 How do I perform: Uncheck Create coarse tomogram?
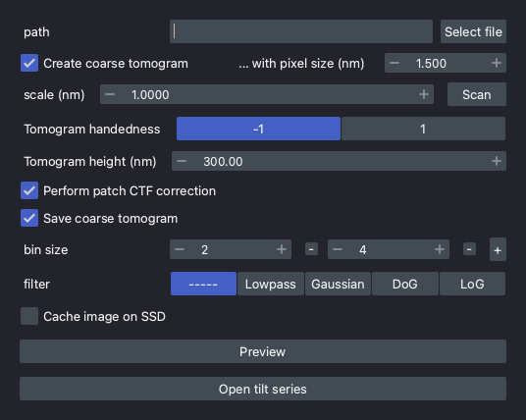click(29, 63)
